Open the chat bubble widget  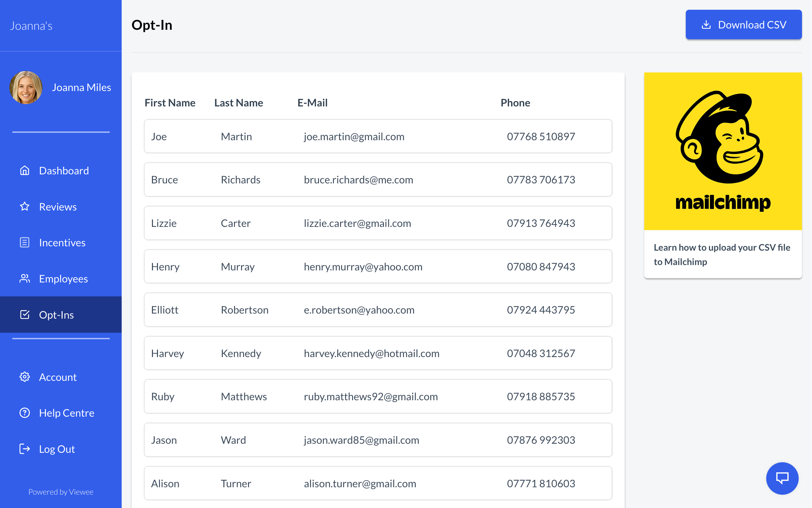click(x=782, y=478)
